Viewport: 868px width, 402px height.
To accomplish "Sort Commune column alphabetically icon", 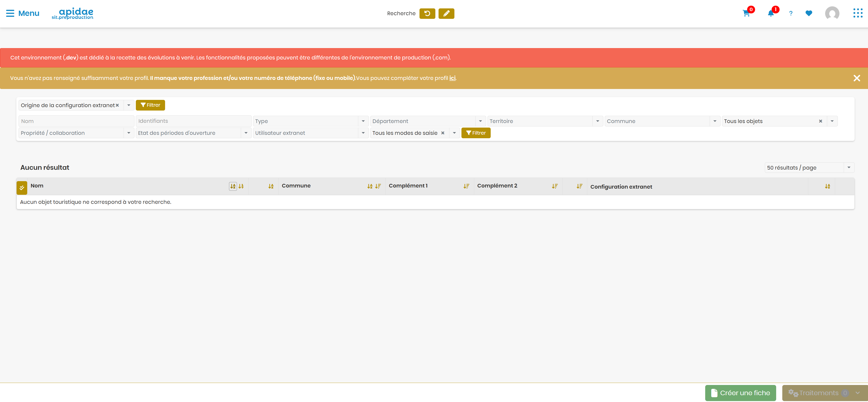I will point(370,186).
